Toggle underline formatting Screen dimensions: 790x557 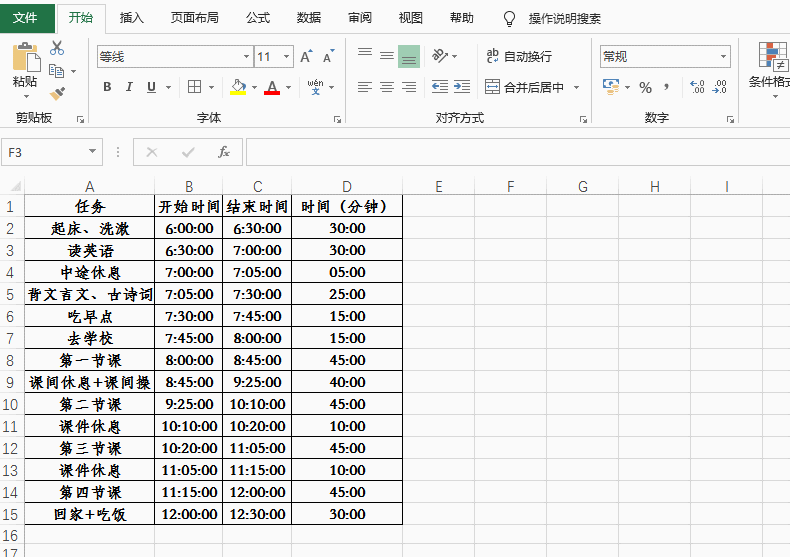pos(151,87)
